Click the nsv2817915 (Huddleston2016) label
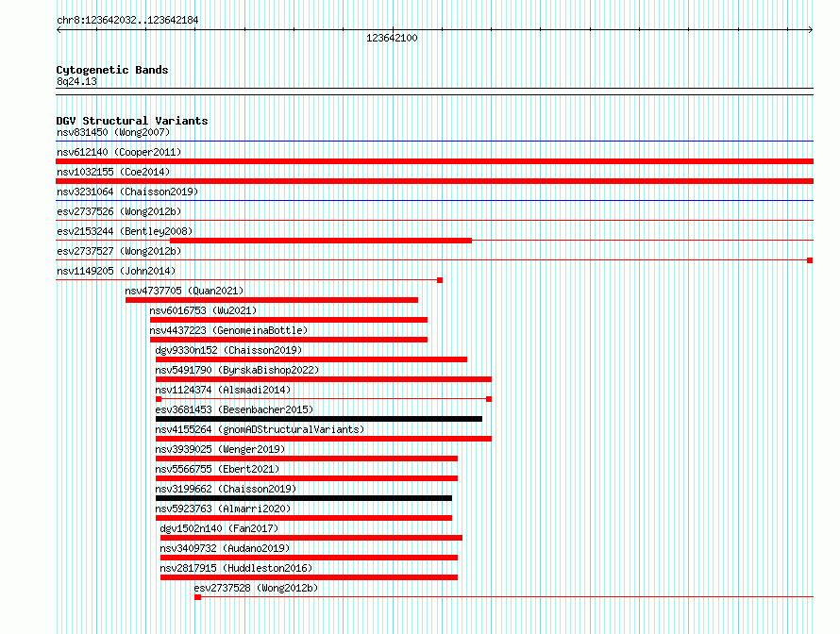The image size is (840, 634). (236, 568)
